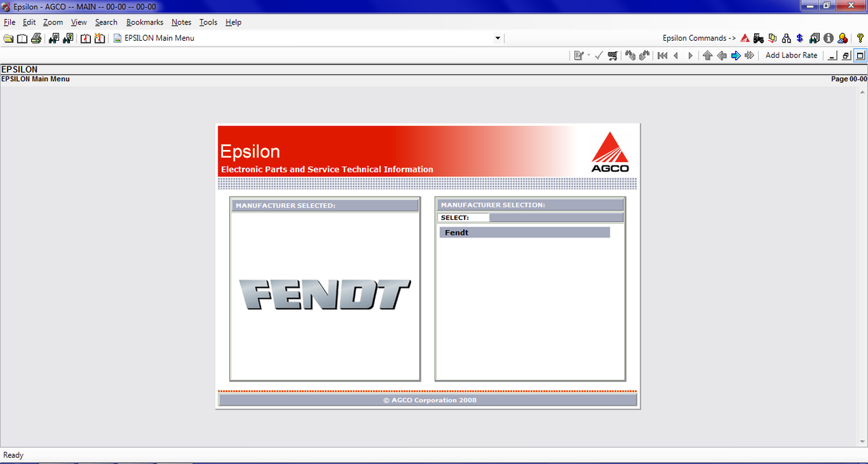Open the Bookmarks menu

[x=145, y=22]
